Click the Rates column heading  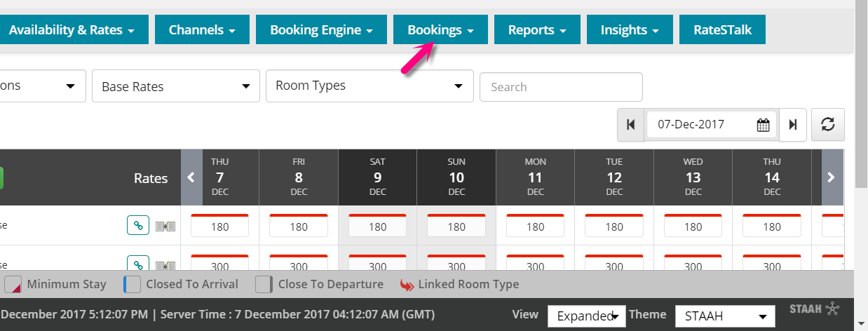tap(151, 178)
